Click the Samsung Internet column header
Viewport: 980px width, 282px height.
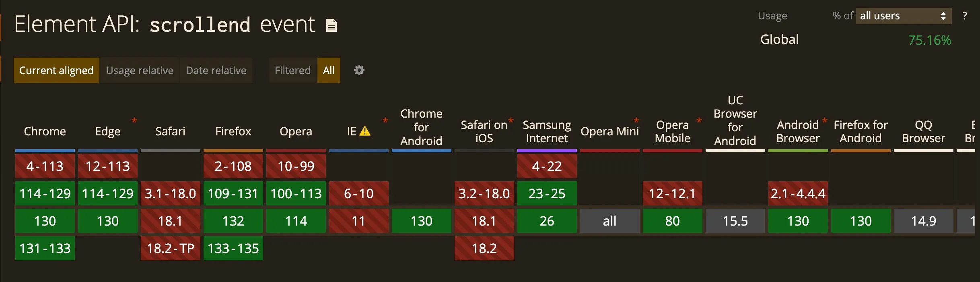547,131
